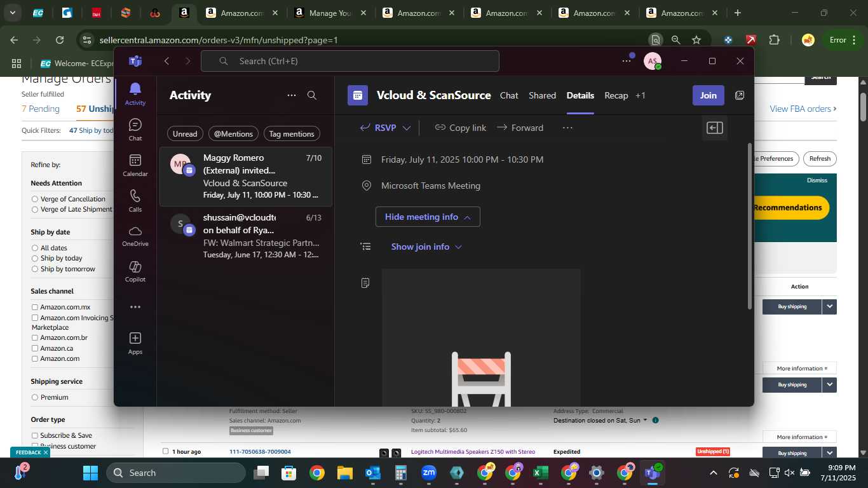Join the Vcloud & ScanSource meeting
868x488 pixels.
click(x=708, y=95)
